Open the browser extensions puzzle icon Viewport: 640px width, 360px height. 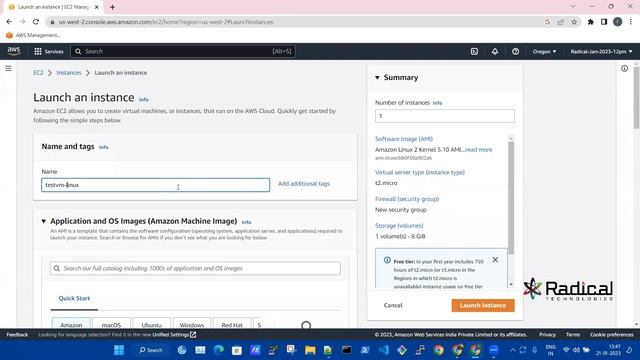[x=590, y=22]
